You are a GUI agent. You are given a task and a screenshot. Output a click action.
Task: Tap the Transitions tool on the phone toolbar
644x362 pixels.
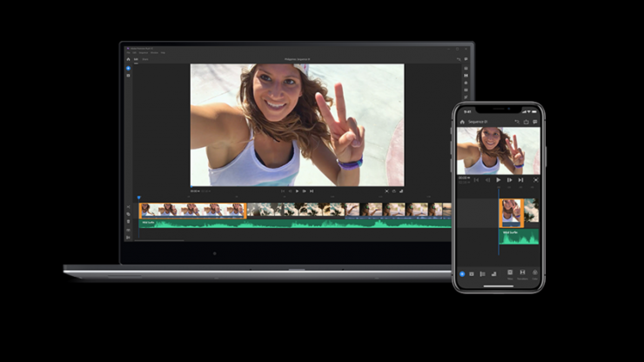[x=522, y=273]
